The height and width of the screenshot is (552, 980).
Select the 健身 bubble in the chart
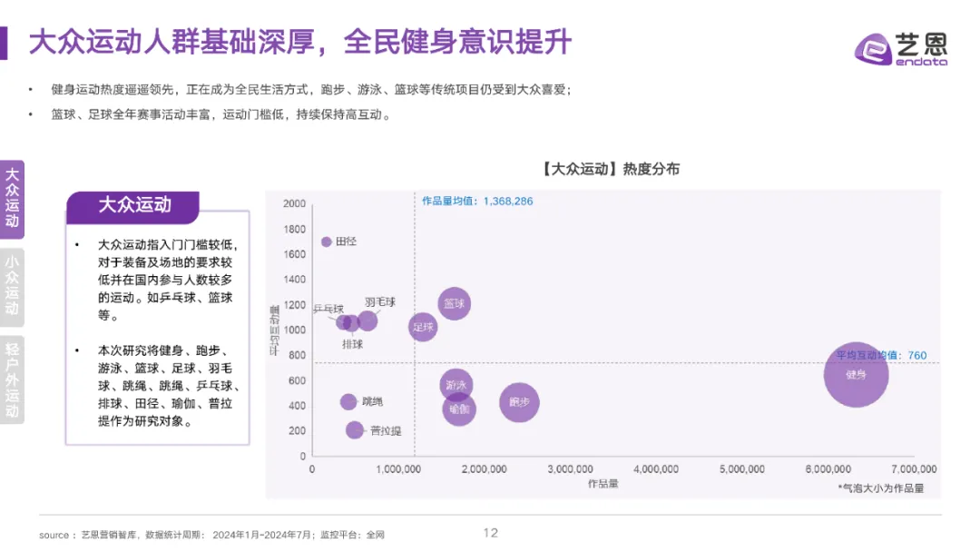pyautogui.click(x=856, y=376)
